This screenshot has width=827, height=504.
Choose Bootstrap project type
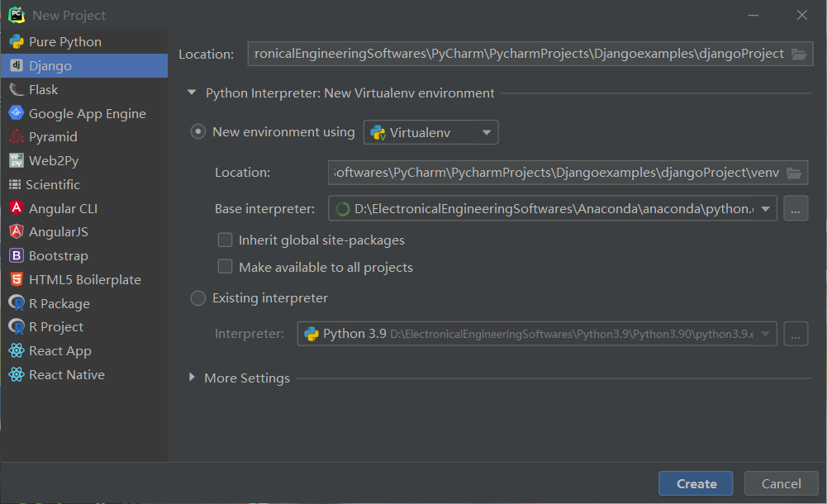coord(84,255)
